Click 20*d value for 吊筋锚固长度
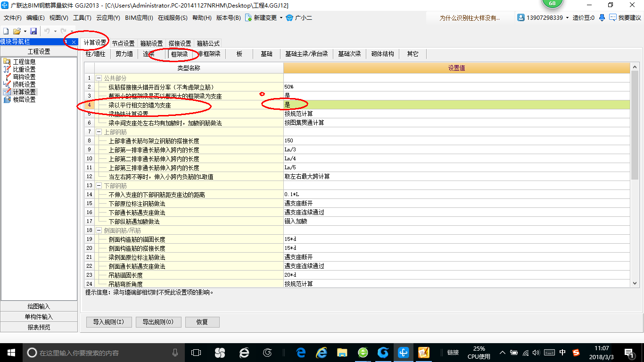Screen dimensions: 644x362 coord(456,275)
